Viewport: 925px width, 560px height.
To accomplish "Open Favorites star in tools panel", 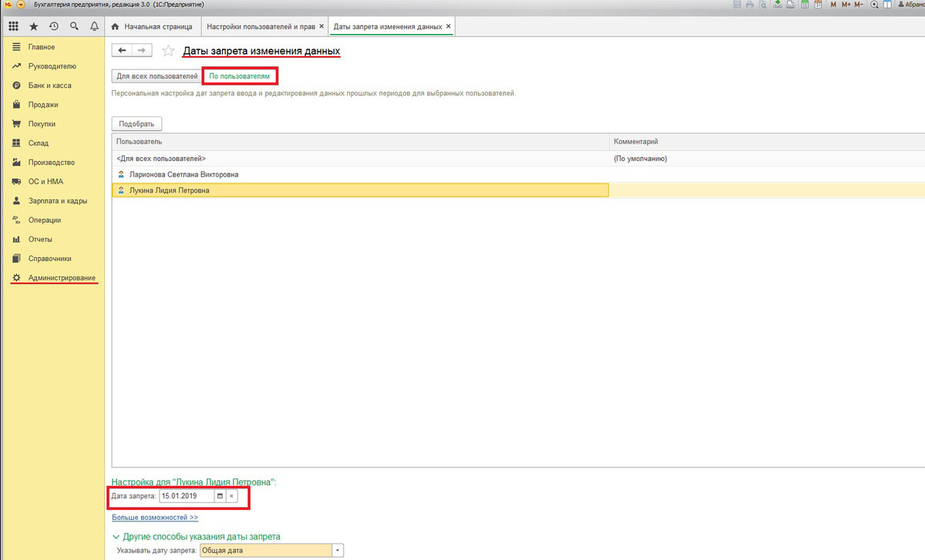I will pyautogui.click(x=33, y=26).
